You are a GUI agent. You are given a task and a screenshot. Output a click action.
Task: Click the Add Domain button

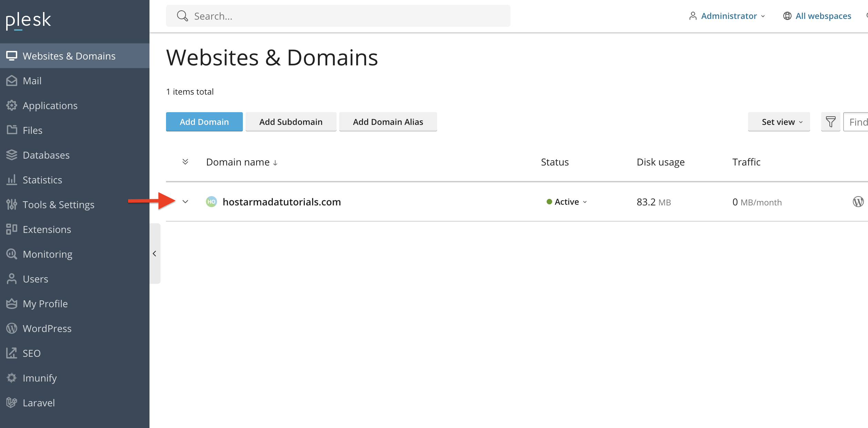(204, 121)
